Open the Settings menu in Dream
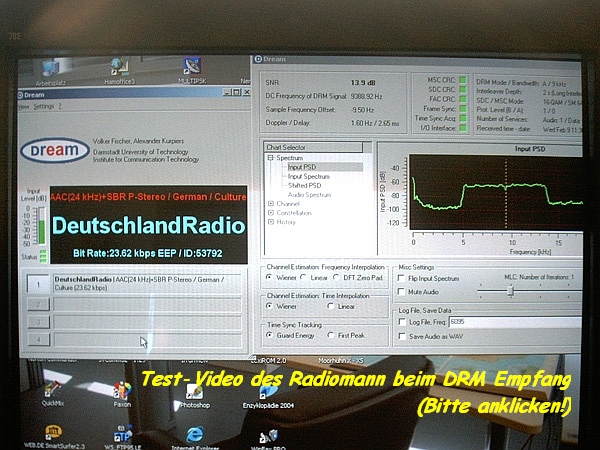Image resolution: width=600 pixels, height=450 pixels. [43, 106]
